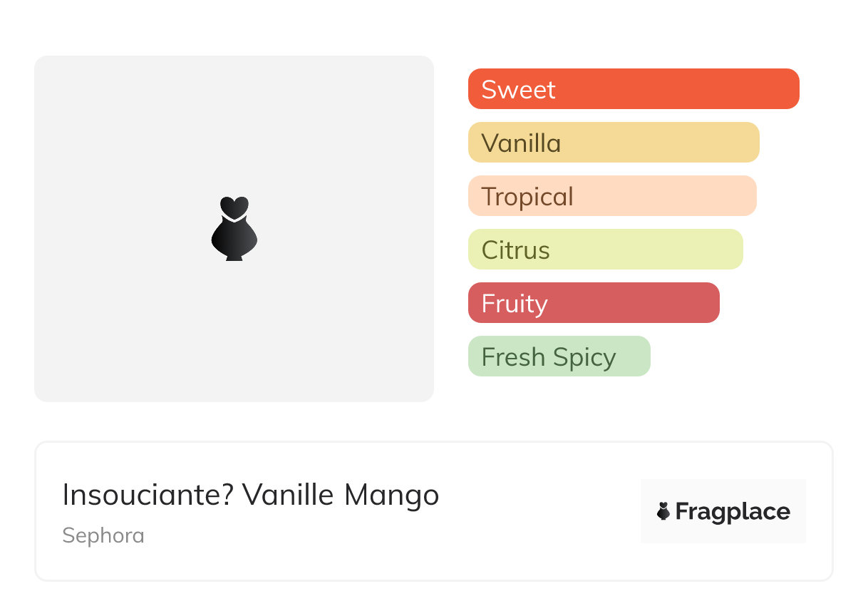This screenshot has height=616, width=868.
Task: Open the Sephora brand link
Action: 103,535
